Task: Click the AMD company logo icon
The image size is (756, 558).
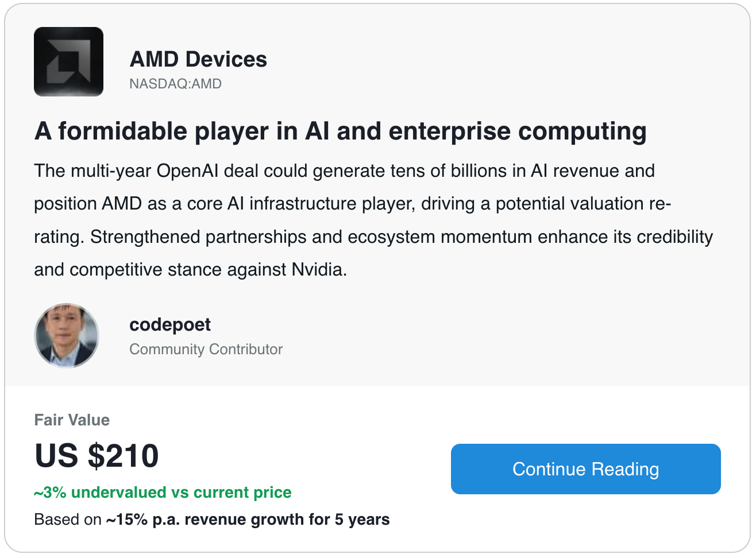Action: (68, 61)
